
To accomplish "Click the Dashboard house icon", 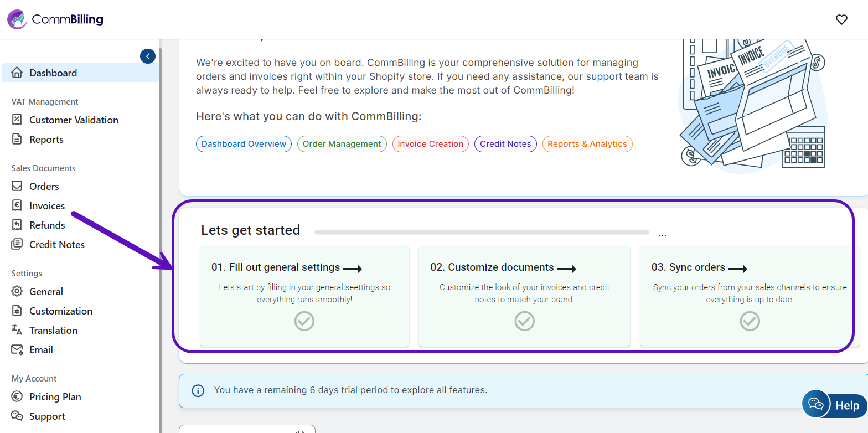I will pyautogui.click(x=17, y=73).
